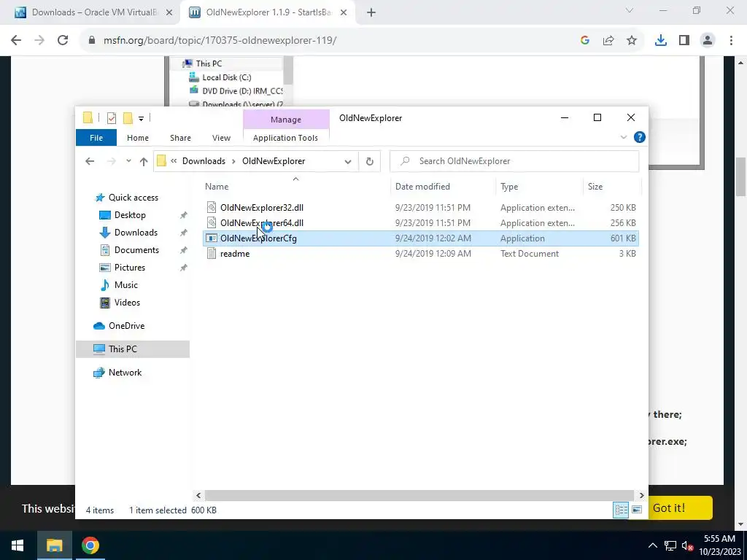Open Music in the navigation pane
This screenshot has width=747, height=560.
[125, 285]
